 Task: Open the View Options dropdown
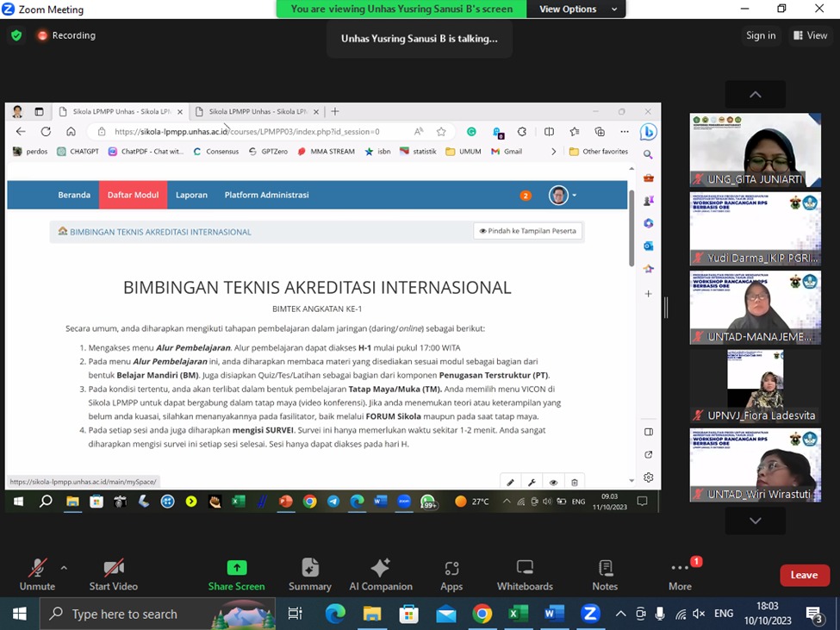(x=576, y=9)
